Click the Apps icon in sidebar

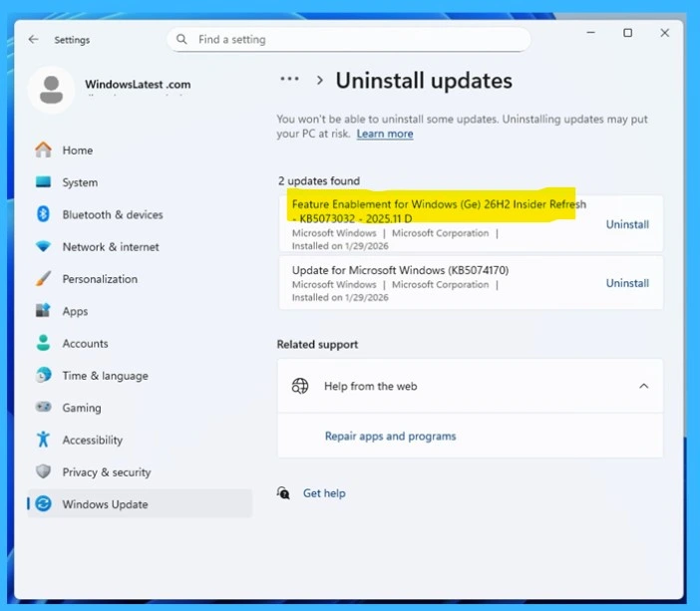click(43, 310)
